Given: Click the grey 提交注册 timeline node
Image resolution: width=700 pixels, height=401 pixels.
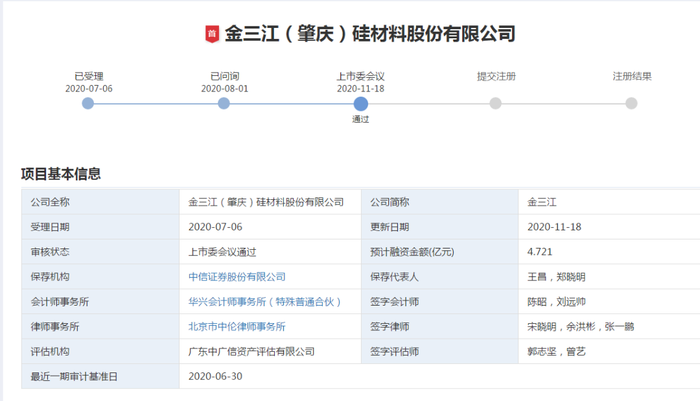Looking at the screenshot, I should [x=496, y=104].
